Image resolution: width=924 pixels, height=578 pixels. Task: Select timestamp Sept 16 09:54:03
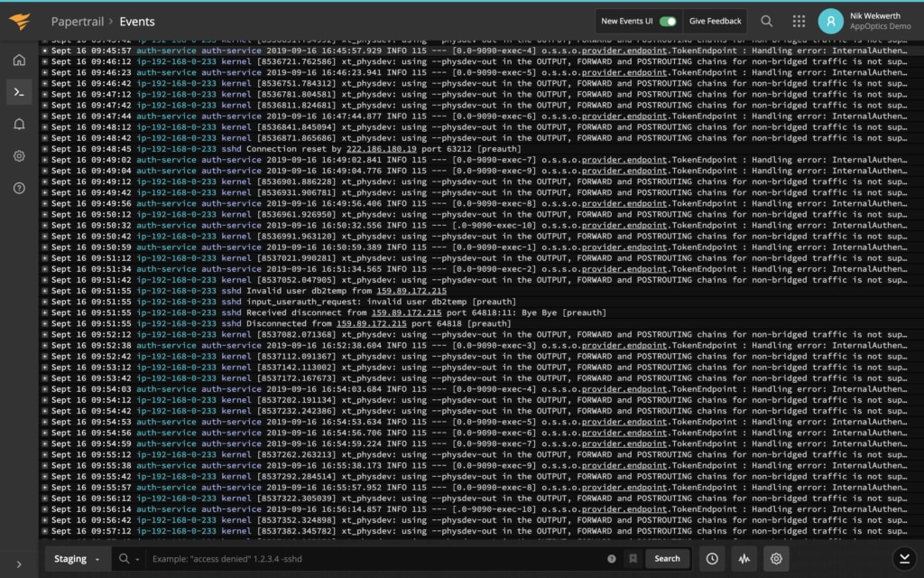[91, 389]
